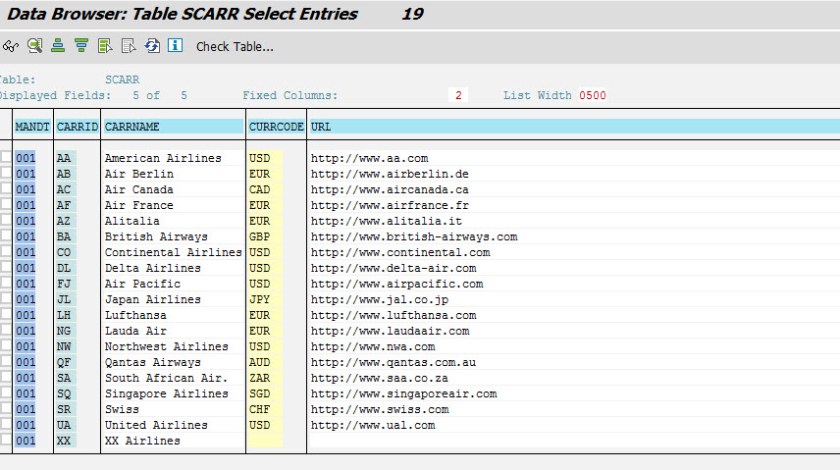Image resolution: width=840 pixels, height=470 pixels.
Task: Select the MANDT column header
Action: (x=32, y=126)
